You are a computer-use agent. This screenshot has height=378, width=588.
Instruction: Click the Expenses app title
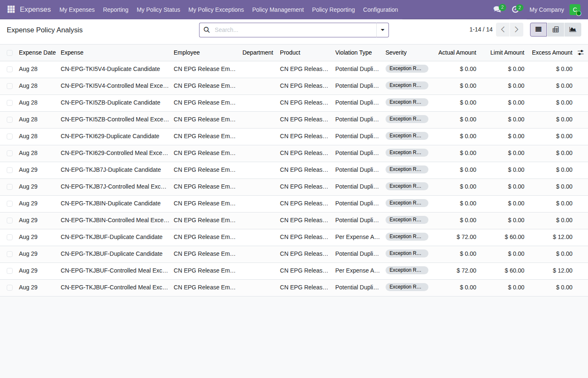[35, 9]
